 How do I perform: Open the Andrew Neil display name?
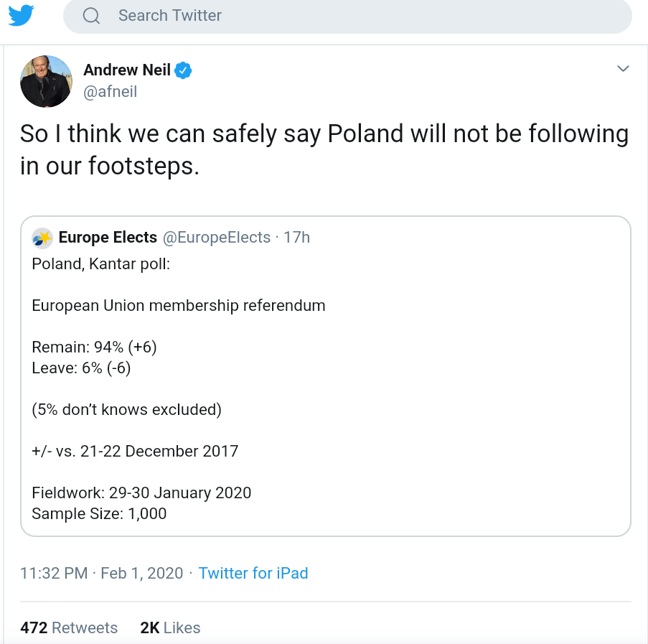127,70
